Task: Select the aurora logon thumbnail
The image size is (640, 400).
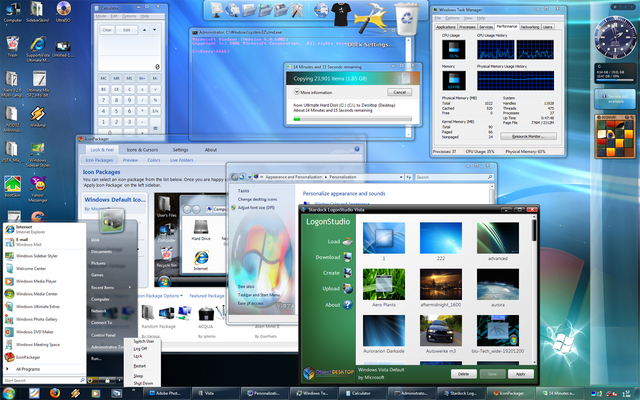Action: click(x=498, y=284)
